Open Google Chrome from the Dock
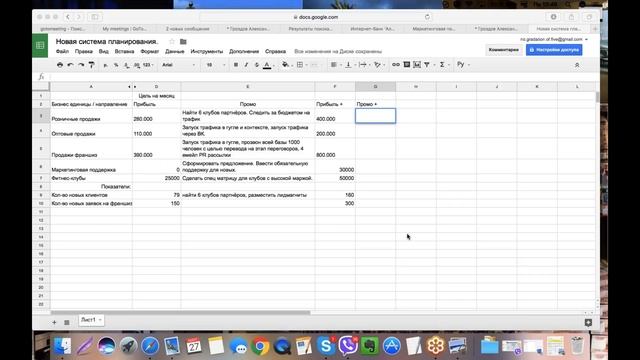This screenshot has width=640, height=360. pyautogui.click(x=260, y=346)
